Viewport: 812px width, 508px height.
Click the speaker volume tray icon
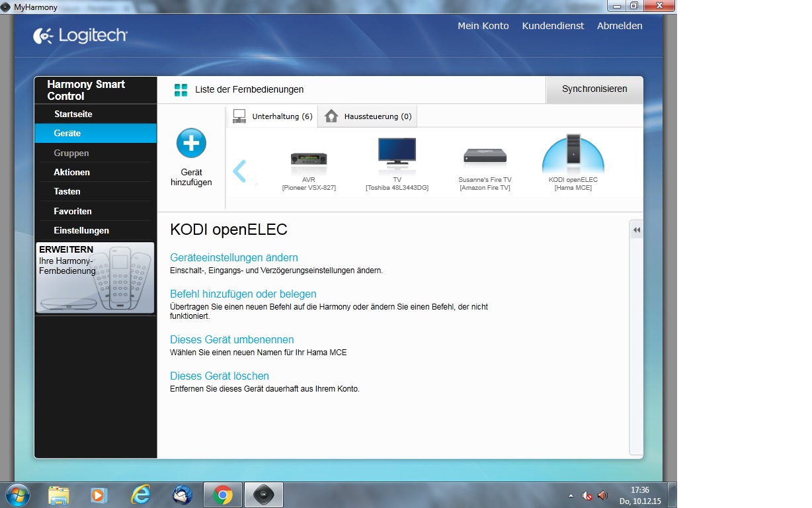tap(602, 495)
